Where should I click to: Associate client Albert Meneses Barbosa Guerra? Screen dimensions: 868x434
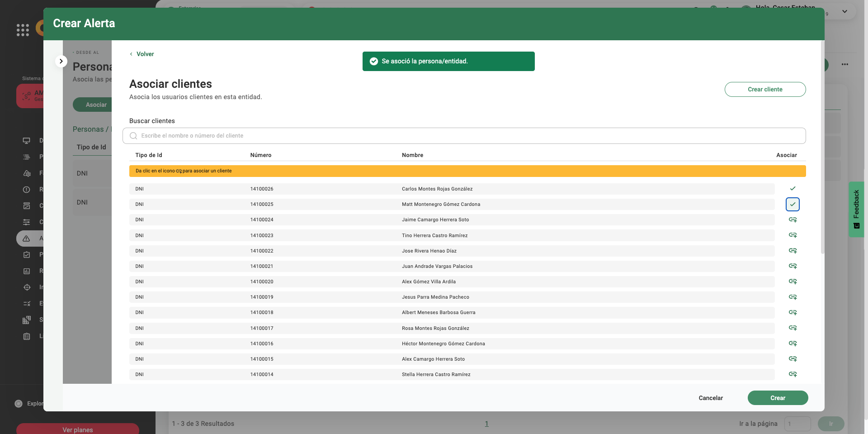click(x=793, y=312)
